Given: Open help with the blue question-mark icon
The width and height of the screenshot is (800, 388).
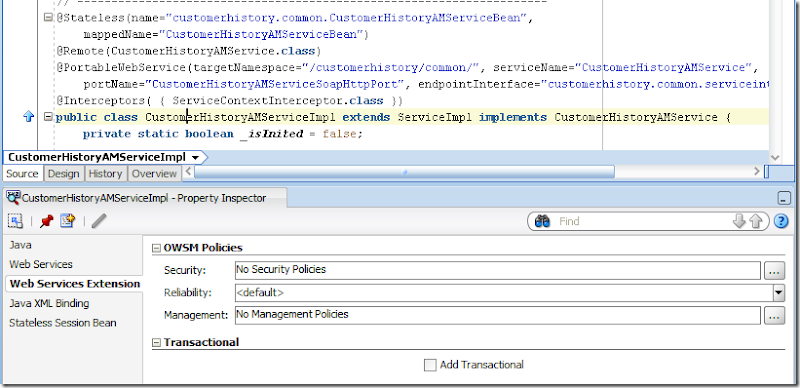Looking at the screenshot, I should point(781,222).
